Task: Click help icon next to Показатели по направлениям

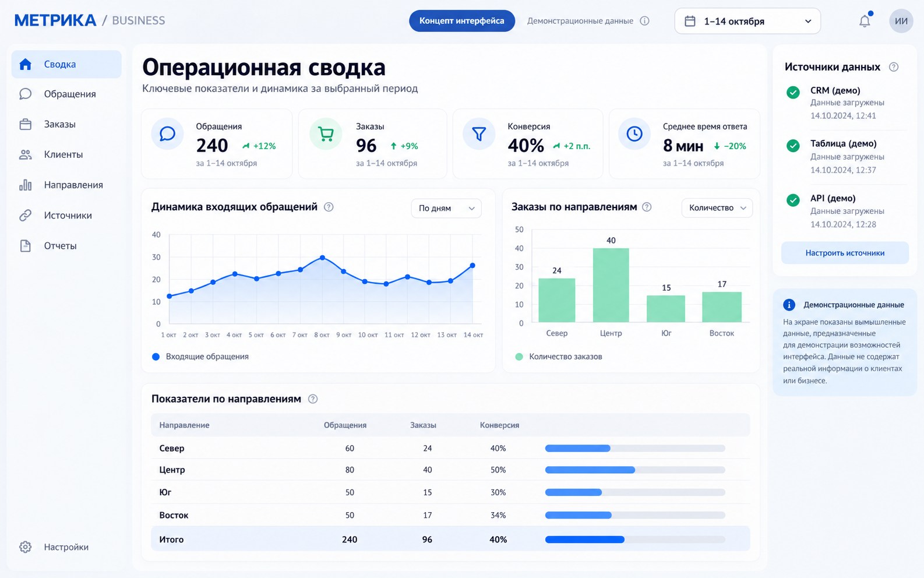Action: [313, 399]
